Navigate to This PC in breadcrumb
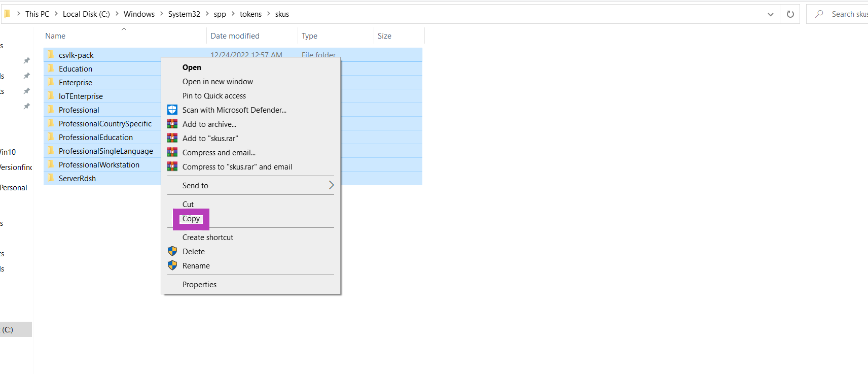The image size is (868, 374). coord(37,14)
